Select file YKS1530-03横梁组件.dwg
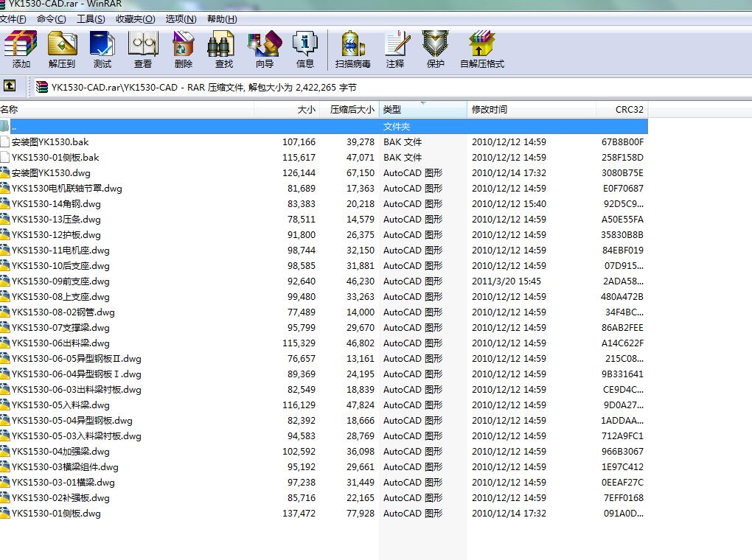Viewport: 752px width, 560px height. 65,467
